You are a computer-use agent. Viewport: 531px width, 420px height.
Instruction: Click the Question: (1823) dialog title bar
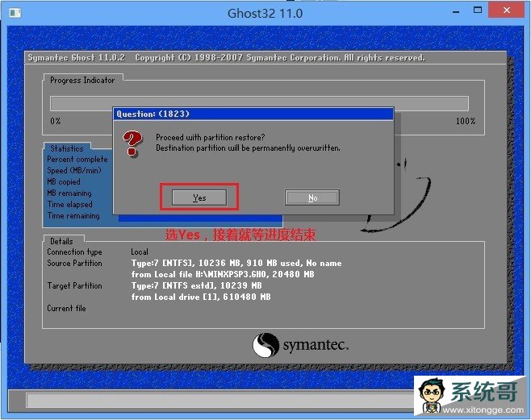tap(253, 114)
